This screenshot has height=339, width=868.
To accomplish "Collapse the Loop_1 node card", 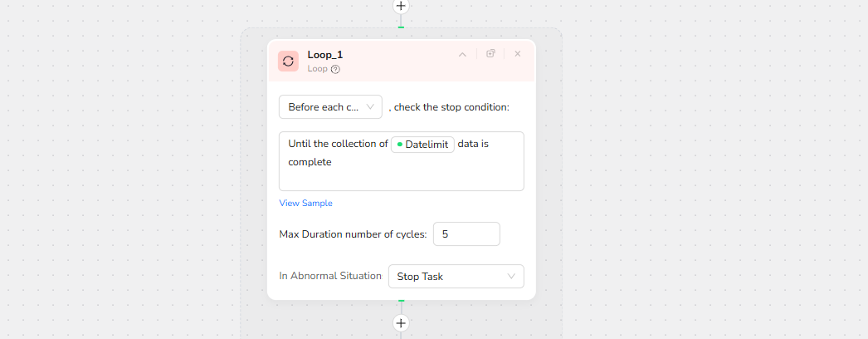I will coord(462,54).
